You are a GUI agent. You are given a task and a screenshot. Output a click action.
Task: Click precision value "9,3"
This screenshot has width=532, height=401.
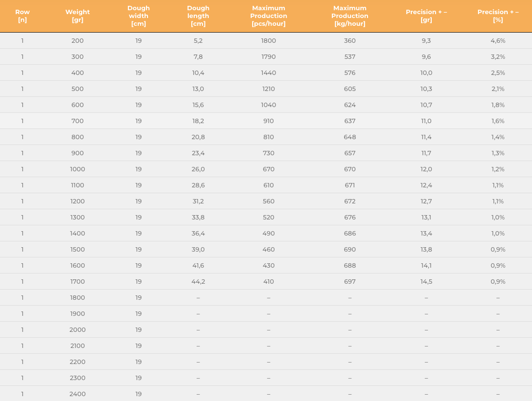pyautogui.click(x=426, y=41)
